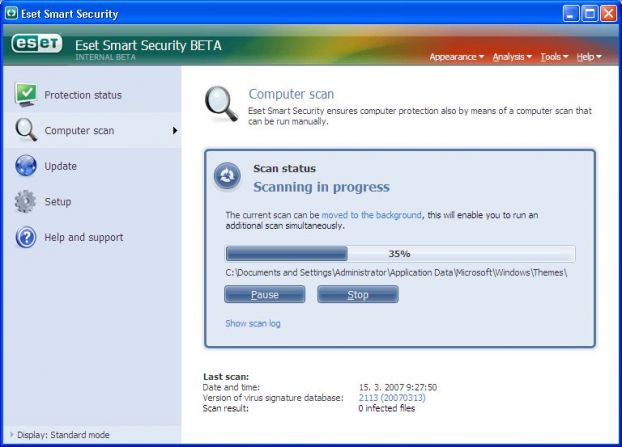Click the 35% scan progress bar
Viewport: 622px width, 447px height.
pos(400,254)
